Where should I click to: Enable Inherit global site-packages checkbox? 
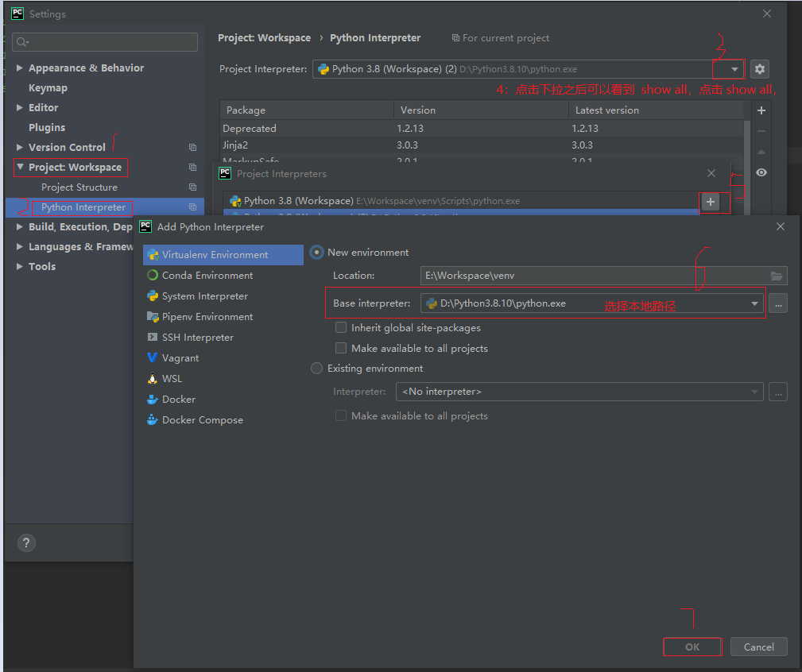(x=341, y=327)
